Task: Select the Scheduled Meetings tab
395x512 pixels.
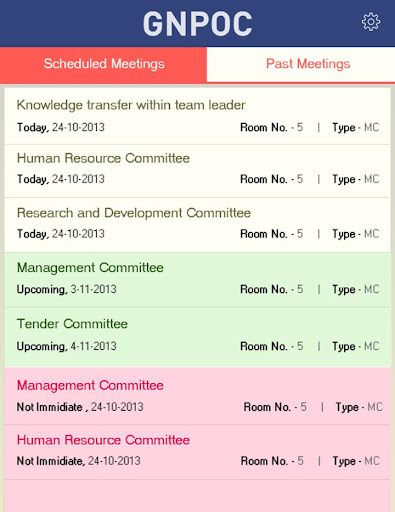Action: [103, 64]
